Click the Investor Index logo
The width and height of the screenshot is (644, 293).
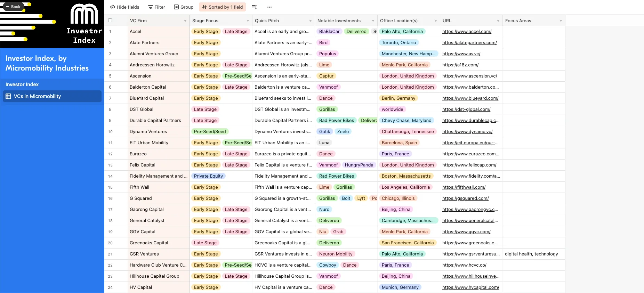84,24
